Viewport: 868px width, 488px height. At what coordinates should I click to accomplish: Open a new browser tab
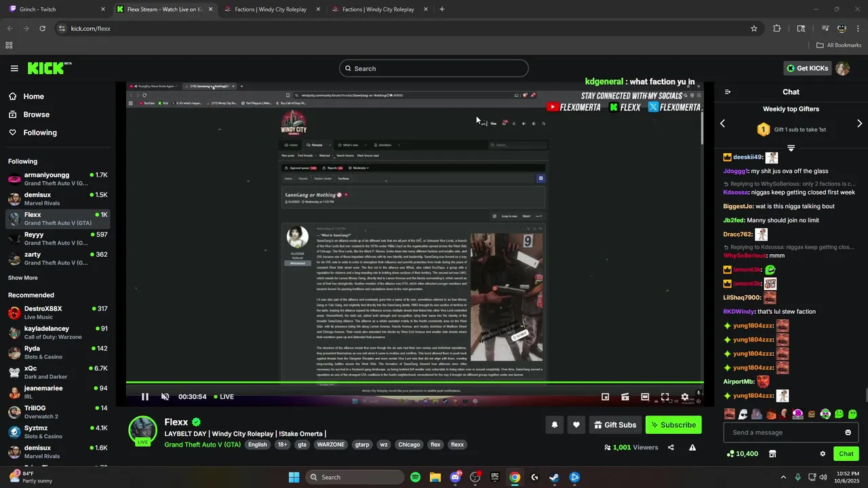(442, 9)
